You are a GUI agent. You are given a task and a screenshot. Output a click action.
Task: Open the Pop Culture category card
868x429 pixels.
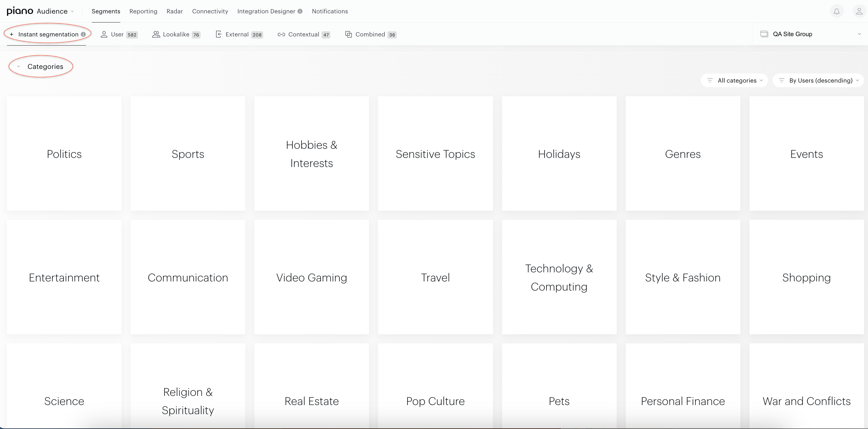point(435,386)
